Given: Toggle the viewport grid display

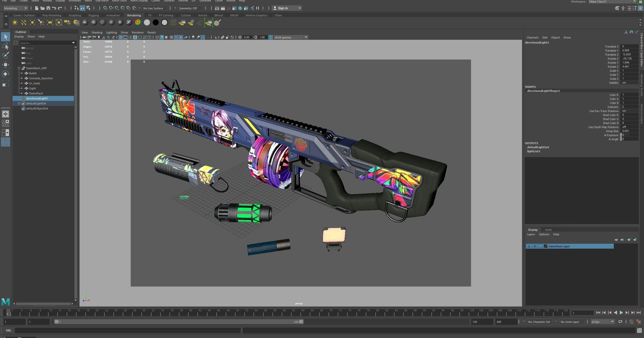Looking at the screenshot, I should pos(121,37).
